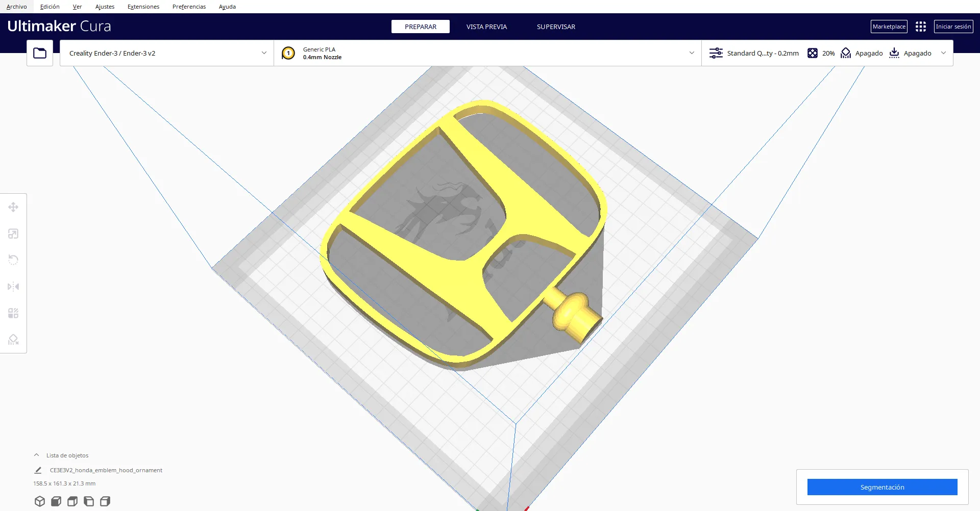The width and height of the screenshot is (980, 511).
Task: Switch to the SUPERVISAR stage
Action: (x=556, y=27)
